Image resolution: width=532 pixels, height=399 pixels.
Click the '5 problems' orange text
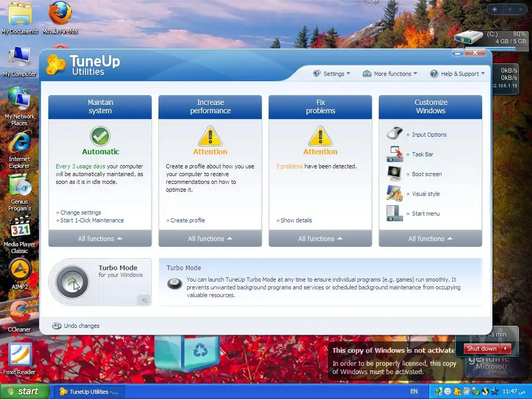click(x=289, y=166)
